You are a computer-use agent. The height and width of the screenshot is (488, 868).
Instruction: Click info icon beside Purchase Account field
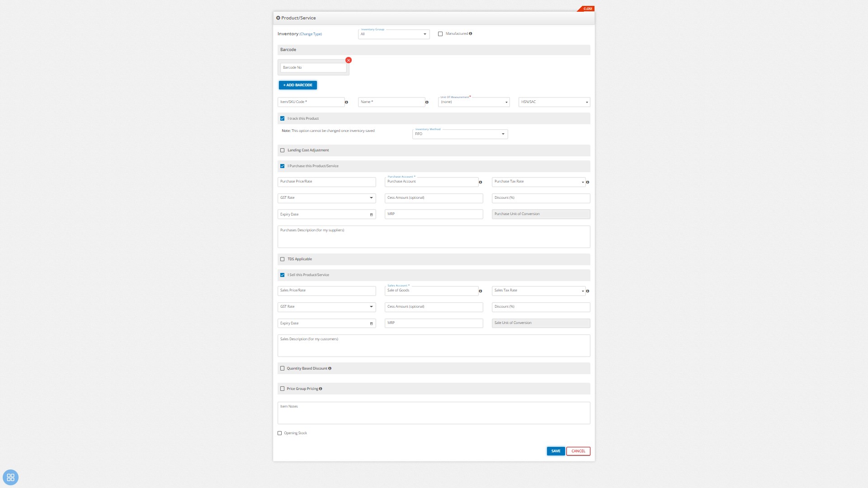click(481, 183)
